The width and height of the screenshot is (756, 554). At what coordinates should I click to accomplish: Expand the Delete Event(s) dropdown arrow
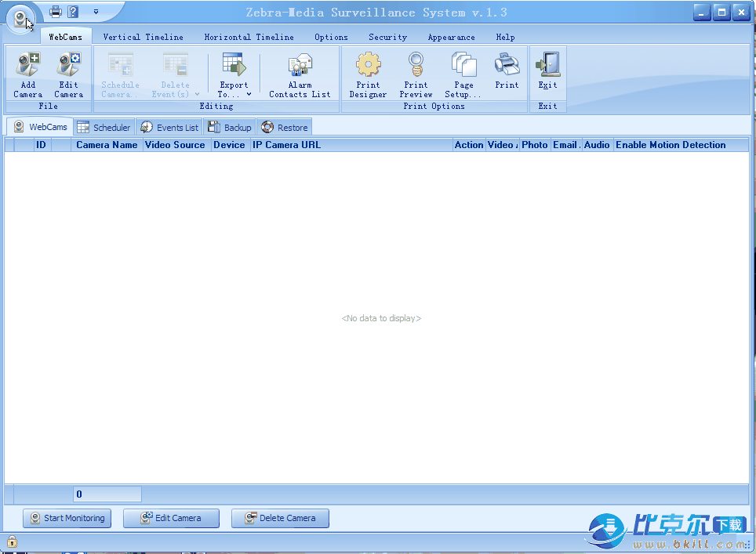197,94
